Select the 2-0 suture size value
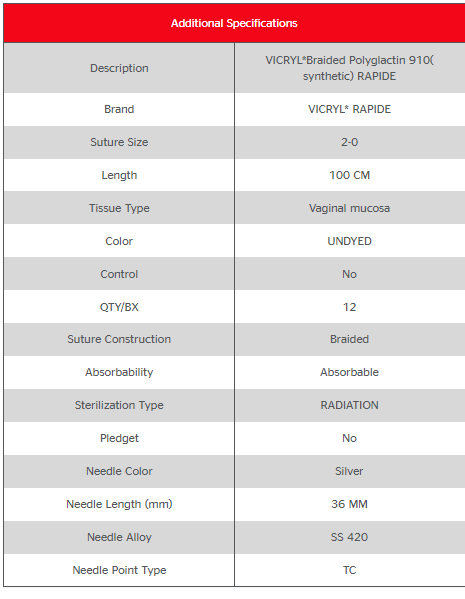465x599 pixels. coord(349,142)
